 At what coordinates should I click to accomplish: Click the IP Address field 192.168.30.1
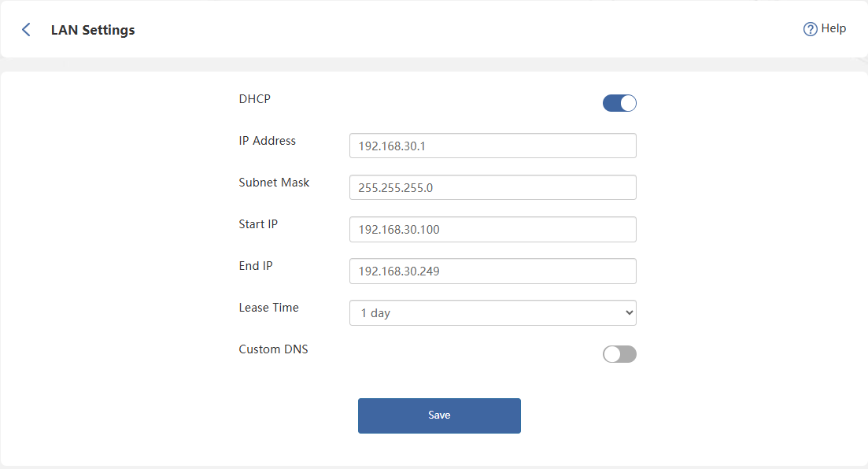[x=493, y=146]
